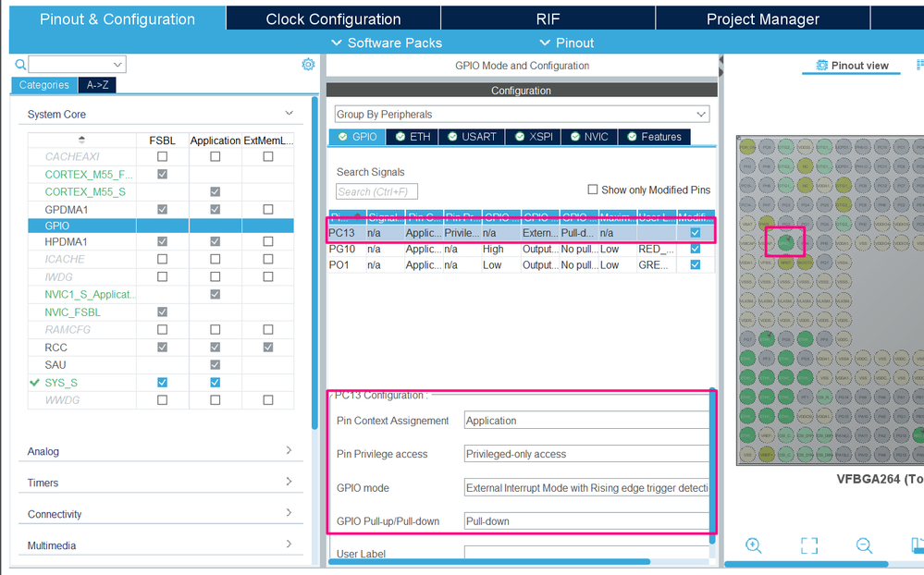Image resolution: width=924 pixels, height=575 pixels.
Task: Click the User Label input field
Action: click(587, 552)
